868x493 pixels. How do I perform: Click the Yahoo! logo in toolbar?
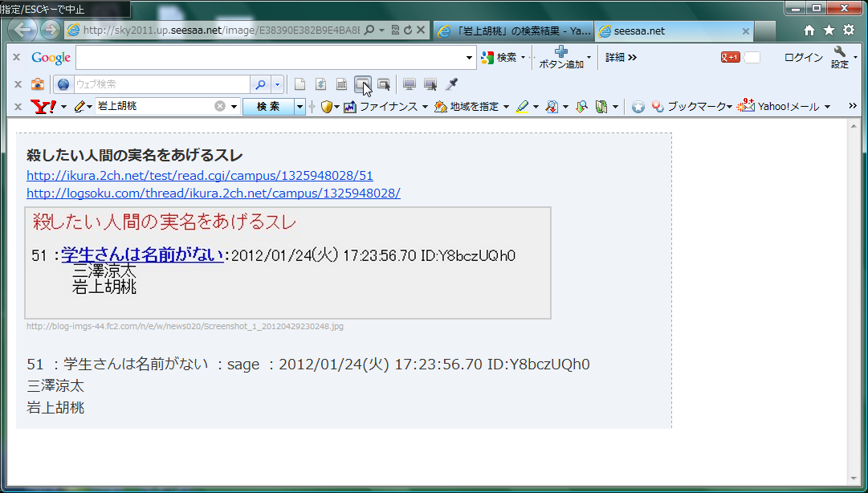[43, 107]
